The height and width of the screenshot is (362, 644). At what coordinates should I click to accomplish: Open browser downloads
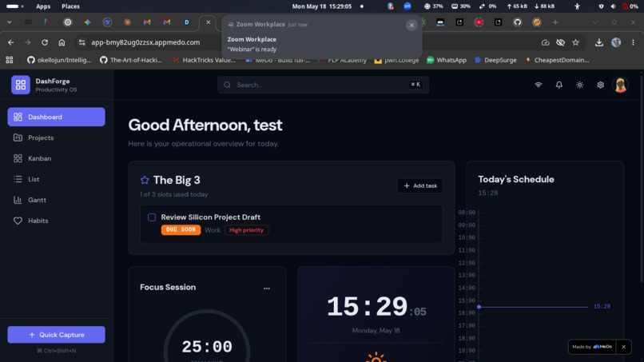(x=598, y=42)
